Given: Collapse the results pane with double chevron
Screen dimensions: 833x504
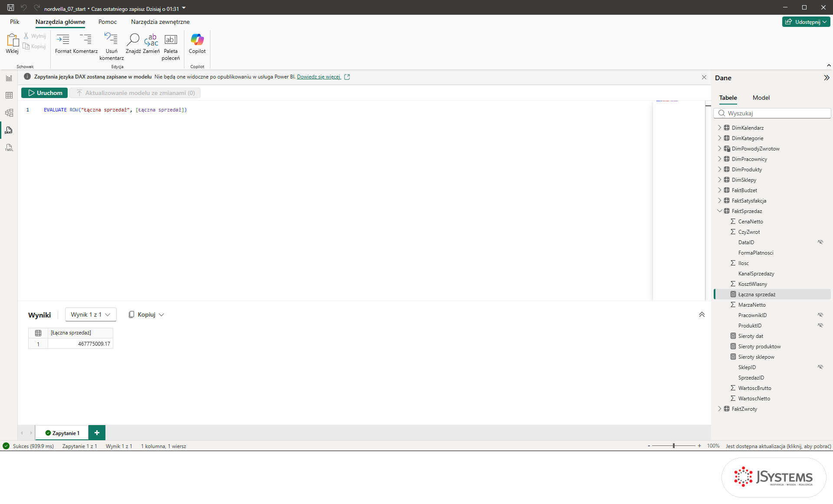Looking at the screenshot, I should [702, 314].
